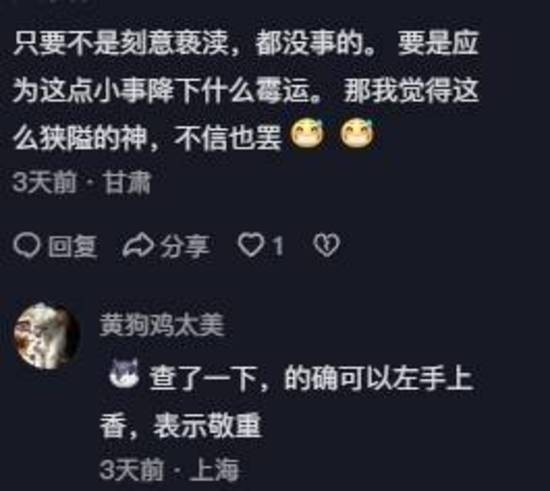Image resolution: width=550 pixels, height=491 pixels.
Task: Dislike the comment via the broken heart icon
Action: tap(327, 245)
